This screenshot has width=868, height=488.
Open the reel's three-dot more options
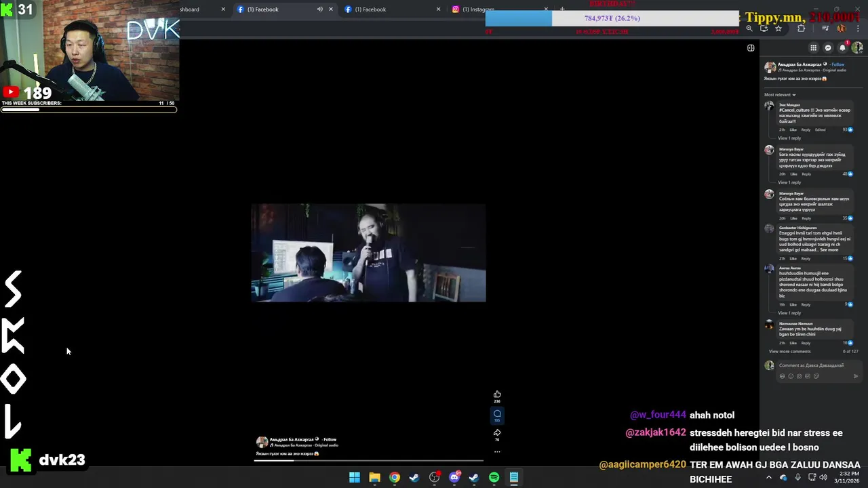point(497,451)
